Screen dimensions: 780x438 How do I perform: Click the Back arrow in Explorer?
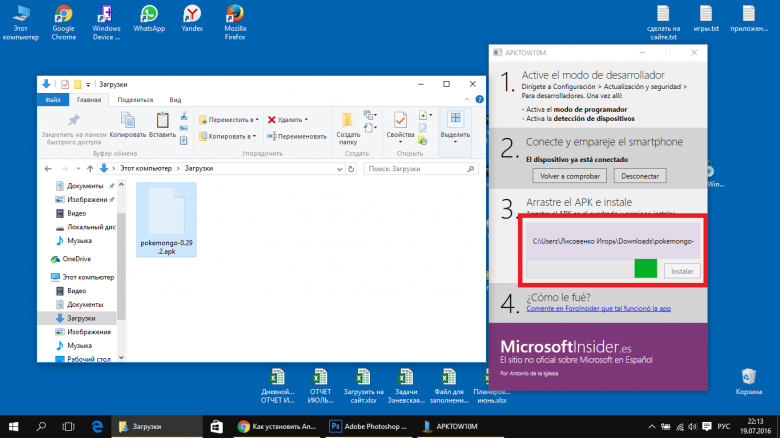coord(48,169)
